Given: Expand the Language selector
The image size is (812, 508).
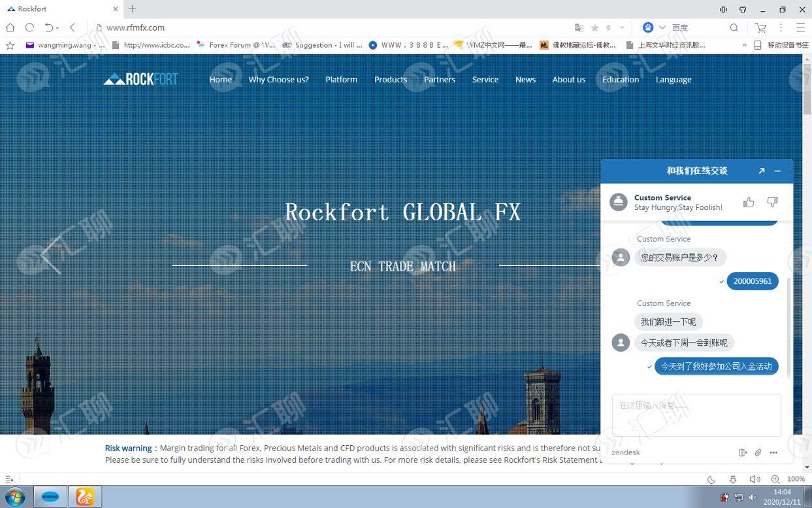Looking at the screenshot, I should click(x=674, y=80).
